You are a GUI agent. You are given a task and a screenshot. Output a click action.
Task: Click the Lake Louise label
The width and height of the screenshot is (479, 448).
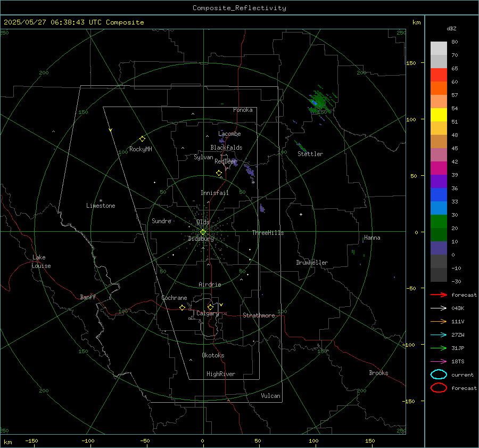(41, 262)
